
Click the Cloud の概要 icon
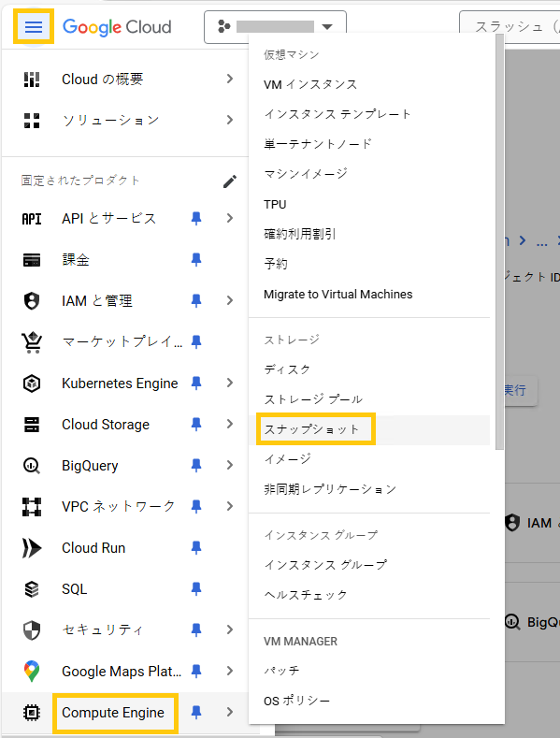(x=32, y=80)
